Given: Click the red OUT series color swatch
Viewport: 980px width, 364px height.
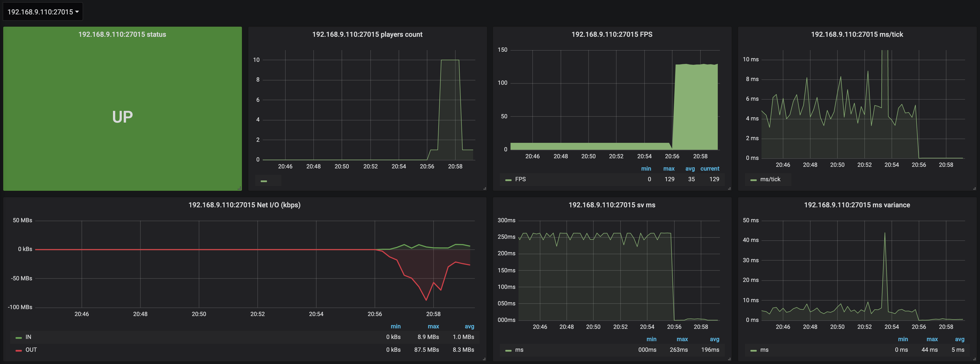Looking at the screenshot, I should point(18,350).
